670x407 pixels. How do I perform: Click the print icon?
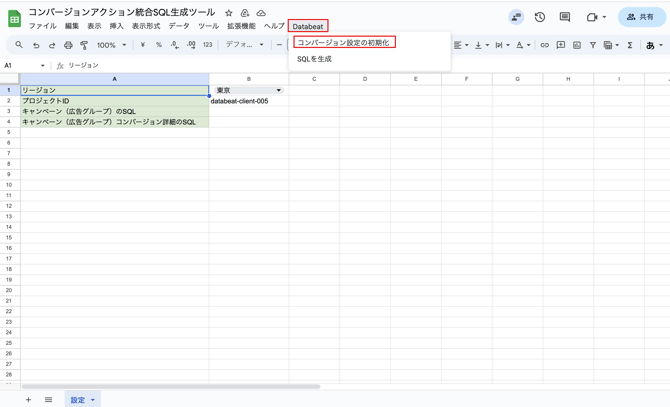click(68, 45)
